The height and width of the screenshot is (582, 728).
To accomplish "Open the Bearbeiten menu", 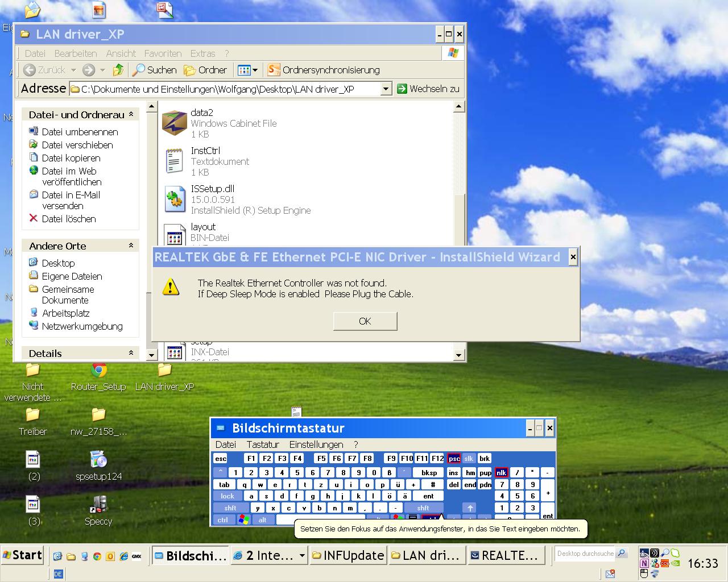I will pyautogui.click(x=76, y=53).
